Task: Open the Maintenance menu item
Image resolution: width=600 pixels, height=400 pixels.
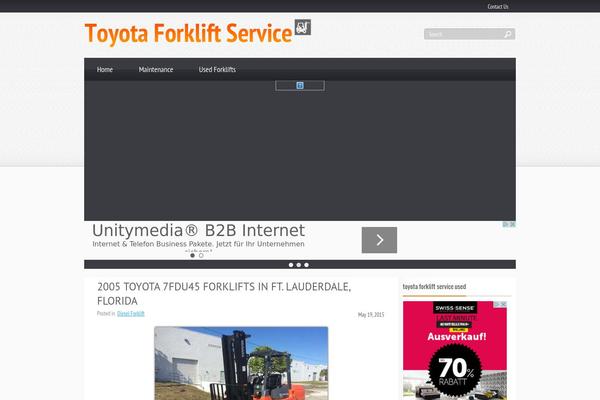Action: 156,69
